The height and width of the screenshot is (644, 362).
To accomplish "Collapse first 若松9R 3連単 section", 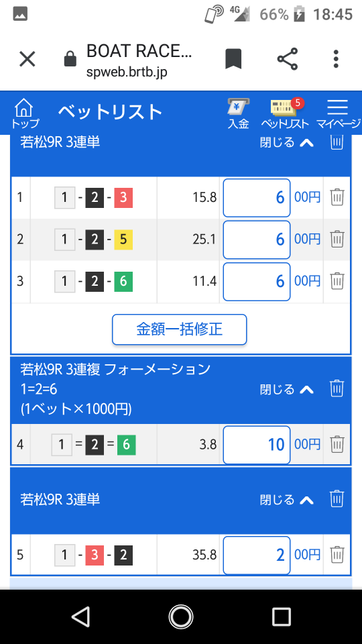I will pos(287,142).
